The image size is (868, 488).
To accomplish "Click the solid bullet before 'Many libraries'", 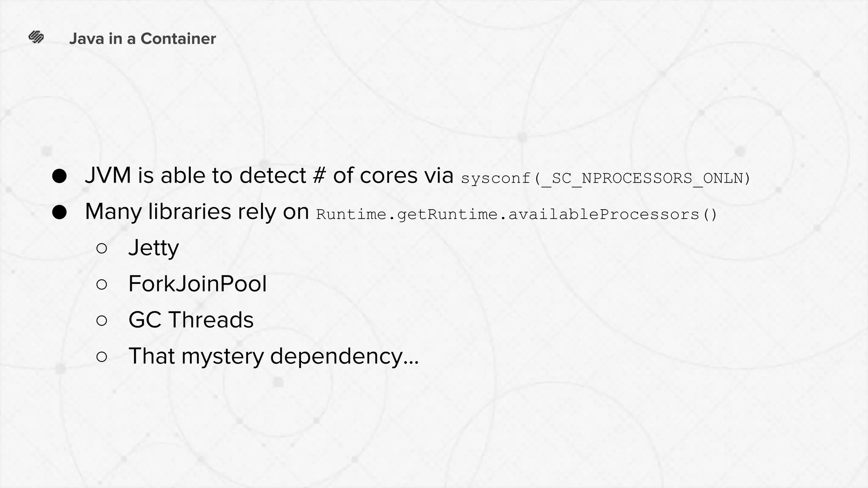I will pyautogui.click(x=59, y=212).
